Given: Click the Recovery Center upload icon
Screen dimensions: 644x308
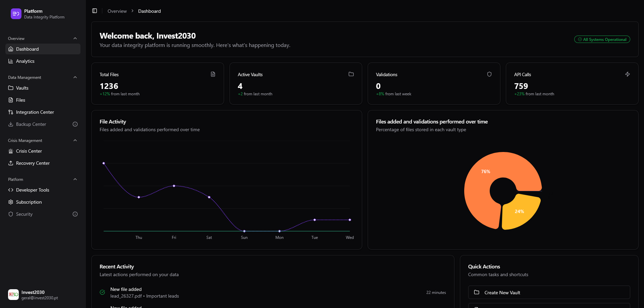Looking at the screenshot, I should coord(11,163).
